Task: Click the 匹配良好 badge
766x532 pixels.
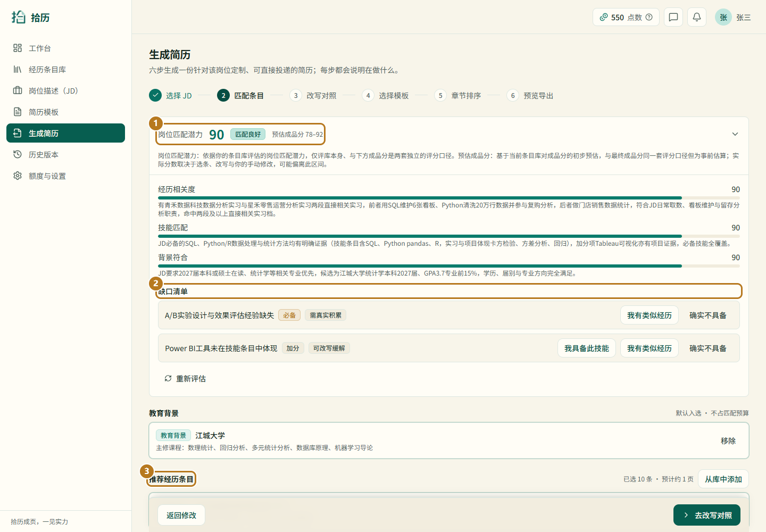Action: coord(248,134)
